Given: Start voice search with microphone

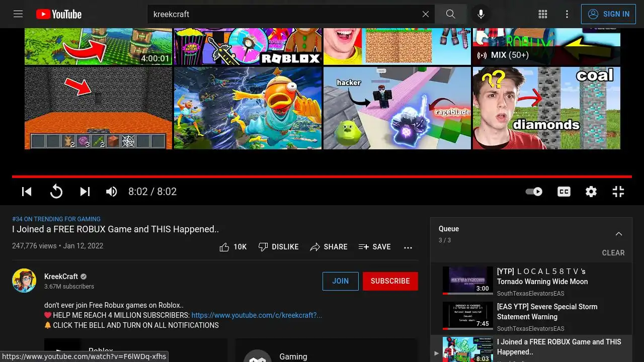Looking at the screenshot, I should coord(481,14).
